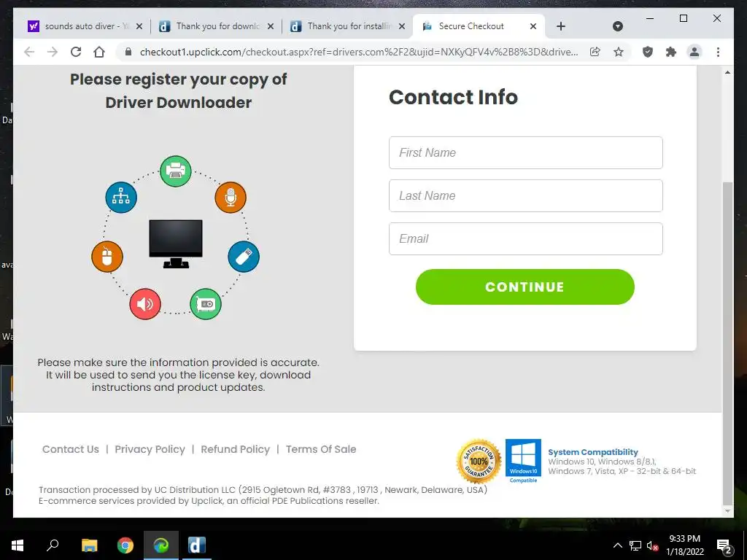The width and height of the screenshot is (747, 560).
Task: Close the Secure Checkout tab
Action: 533,26
